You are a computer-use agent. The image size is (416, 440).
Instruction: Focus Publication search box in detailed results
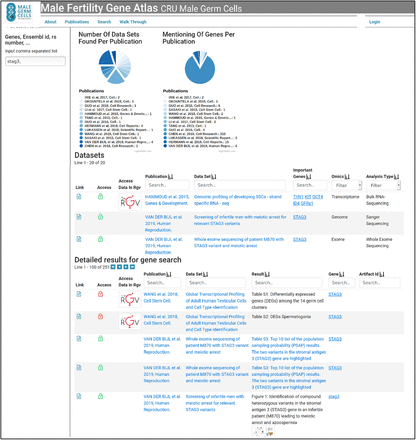point(162,283)
